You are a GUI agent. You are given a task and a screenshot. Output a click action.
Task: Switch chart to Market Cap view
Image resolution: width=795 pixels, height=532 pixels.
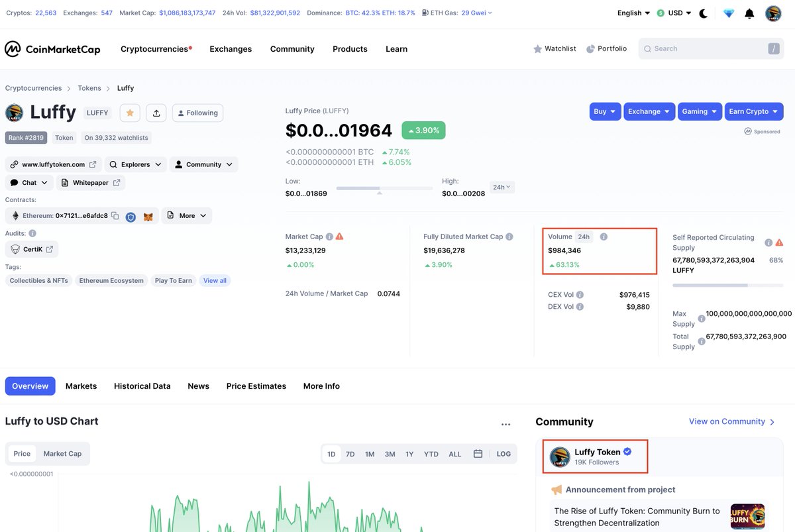coord(62,454)
